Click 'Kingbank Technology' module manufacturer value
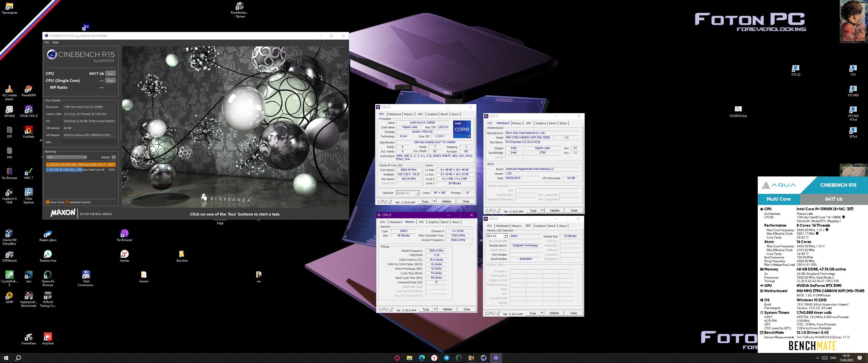Viewport: 868px width, 363px height. tap(526, 246)
